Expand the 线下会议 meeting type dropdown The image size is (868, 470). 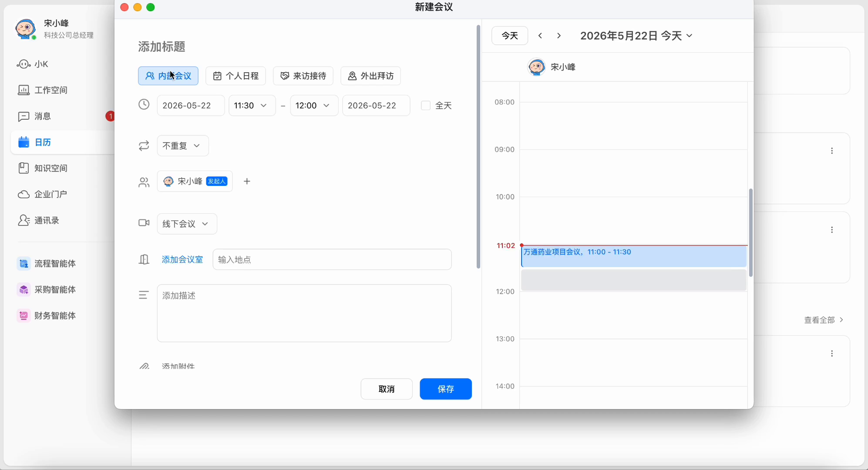(x=187, y=224)
